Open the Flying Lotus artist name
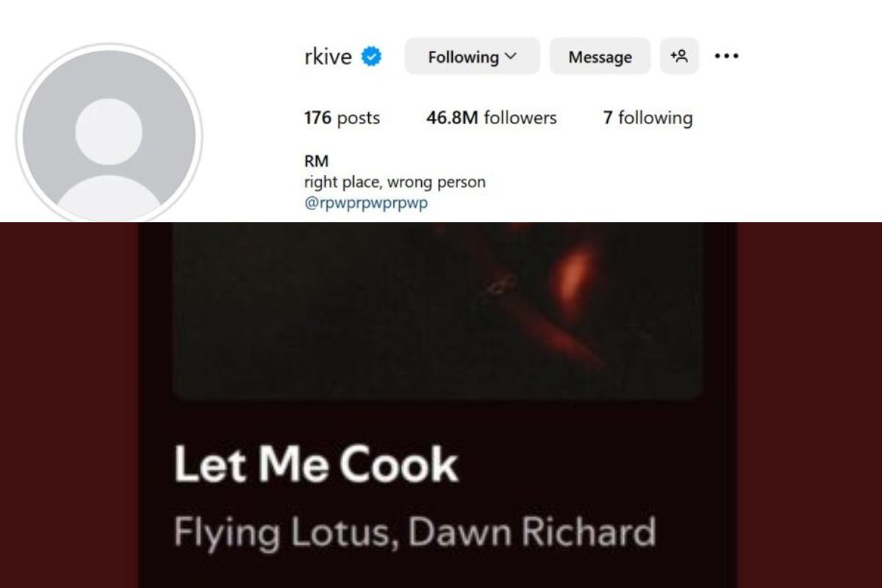882x588 pixels. (284, 532)
